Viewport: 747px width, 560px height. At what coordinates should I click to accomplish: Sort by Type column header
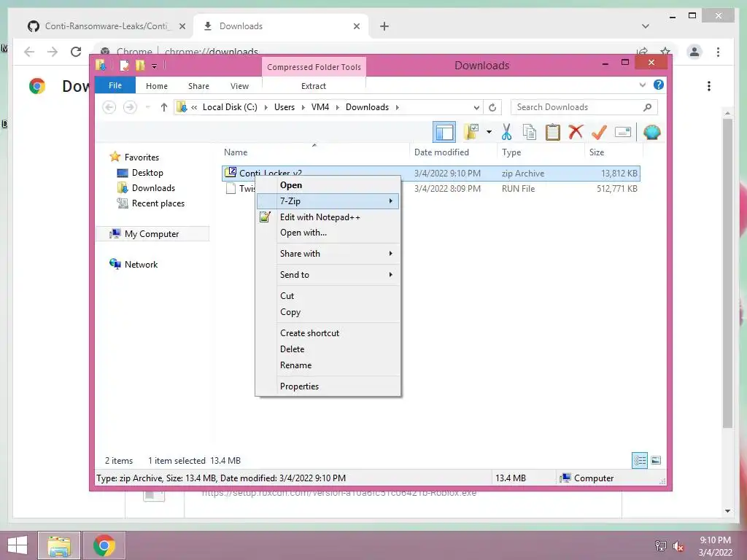coord(541,152)
